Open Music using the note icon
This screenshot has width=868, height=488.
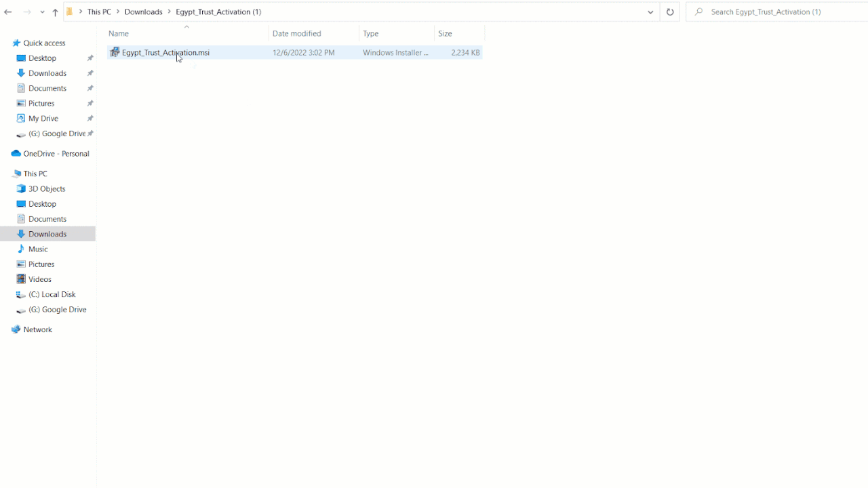pyautogui.click(x=21, y=249)
